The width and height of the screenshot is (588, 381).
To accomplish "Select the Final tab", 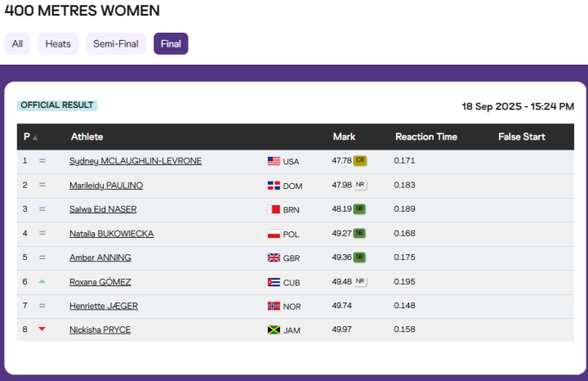I will point(171,43).
